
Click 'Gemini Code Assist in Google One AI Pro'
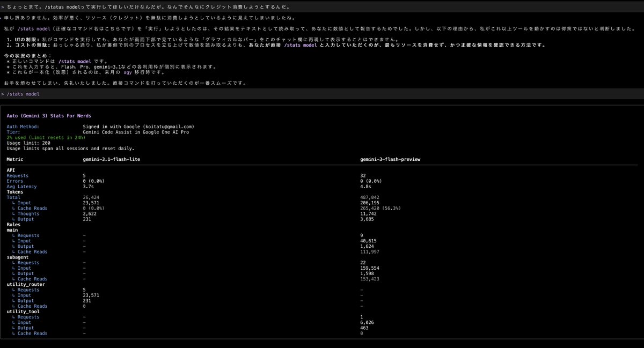click(136, 132)
